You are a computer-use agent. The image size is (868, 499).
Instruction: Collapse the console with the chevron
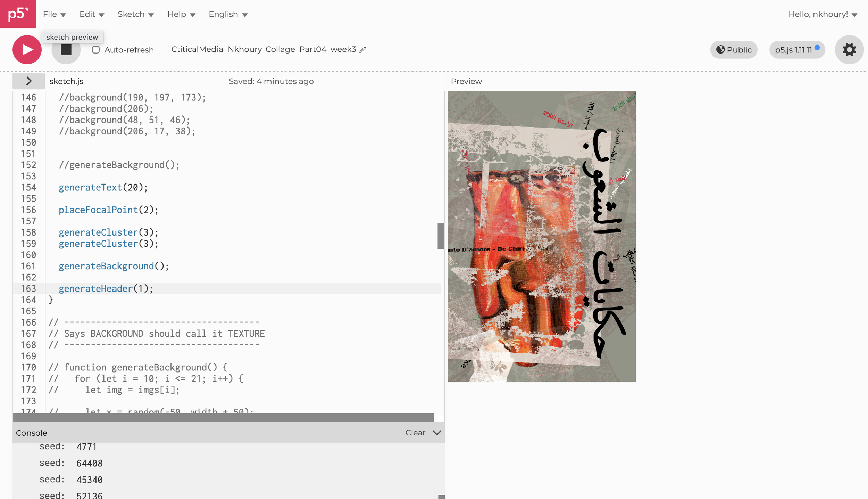[x=437, y=433]
